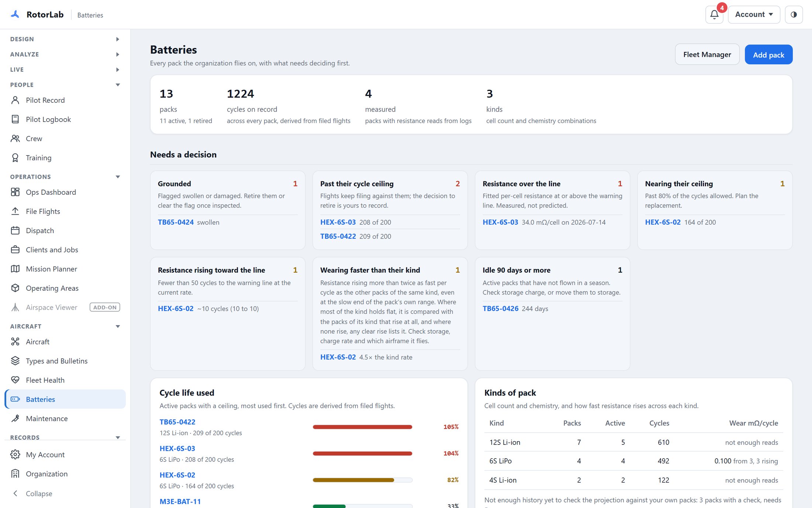Expand the Live sidebar section
The image size is (812, 508).
pos(65,69)
